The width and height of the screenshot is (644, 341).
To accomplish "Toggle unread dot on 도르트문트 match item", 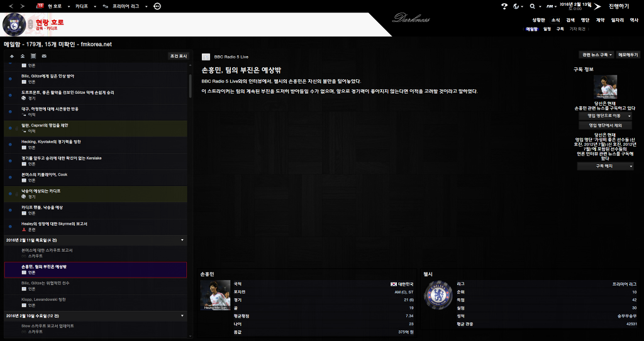I will point(11,95).
